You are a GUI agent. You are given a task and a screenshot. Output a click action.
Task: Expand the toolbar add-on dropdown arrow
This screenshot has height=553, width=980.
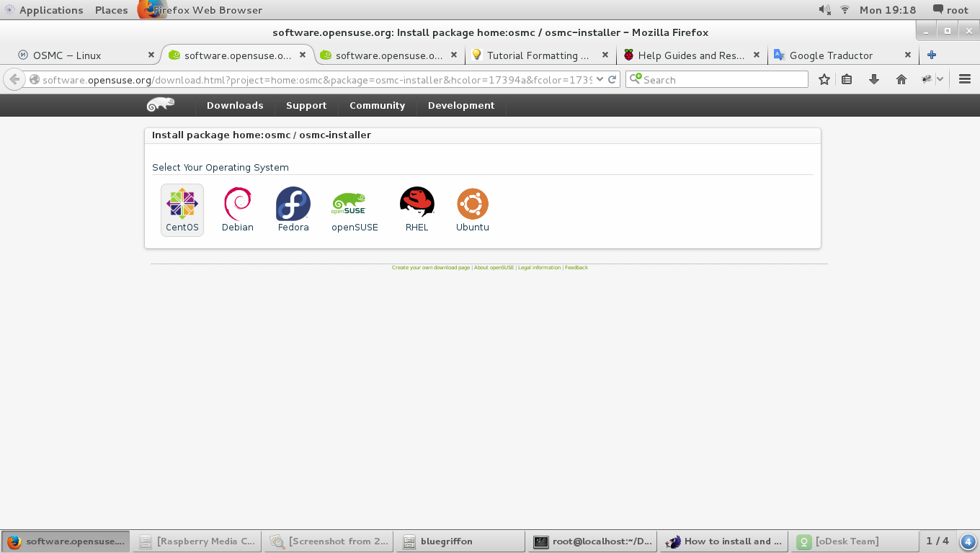tap(940, 79)
